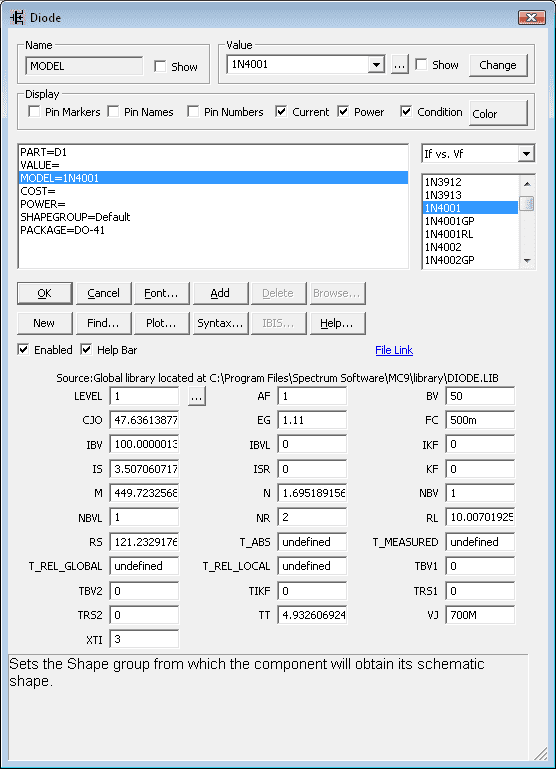
Task: Click the ellipsis button beside Value field
Action: (400, 65)
